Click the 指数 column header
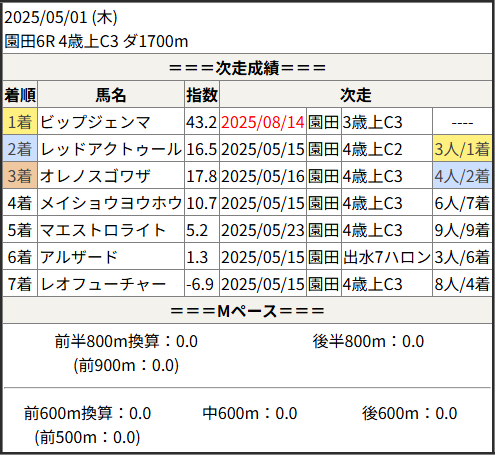The width and height of the screenshot is (495, 455). click(202, 95)
